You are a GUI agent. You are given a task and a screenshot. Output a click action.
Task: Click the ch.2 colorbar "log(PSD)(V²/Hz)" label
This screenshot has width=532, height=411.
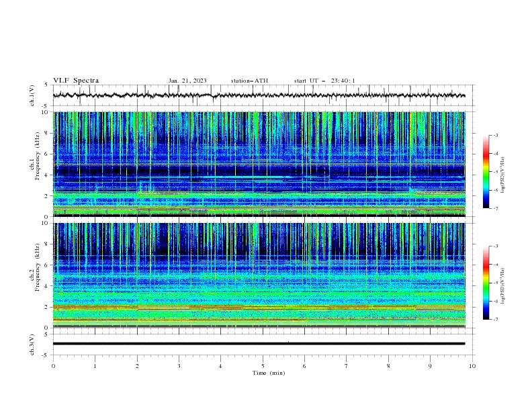click(503, 286)
